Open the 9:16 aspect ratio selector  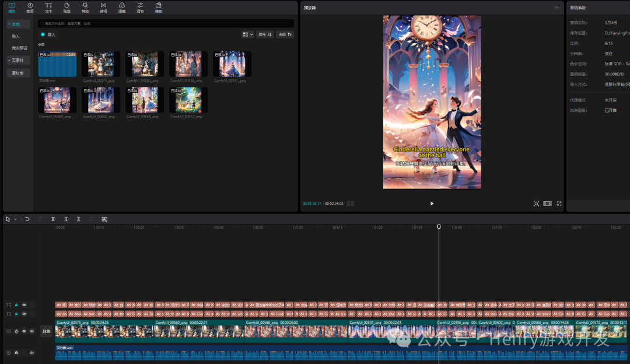[x=547, y=204]
